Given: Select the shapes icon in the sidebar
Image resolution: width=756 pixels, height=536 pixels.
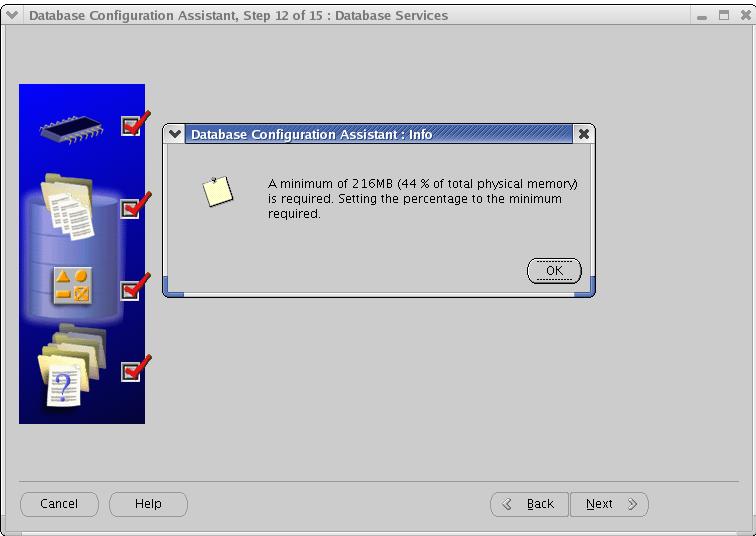Looking at the screenshot, I should click(x=72, y=287).
